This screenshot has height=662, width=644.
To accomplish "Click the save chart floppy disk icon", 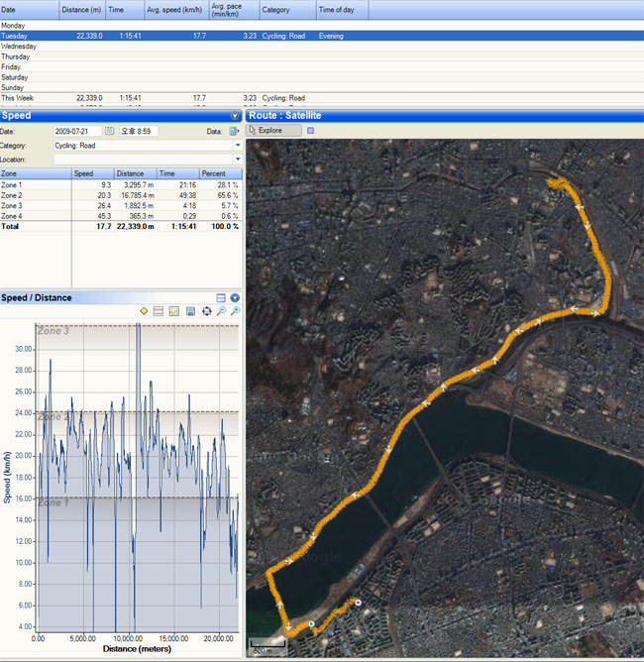I will click(x=190, y=311).
